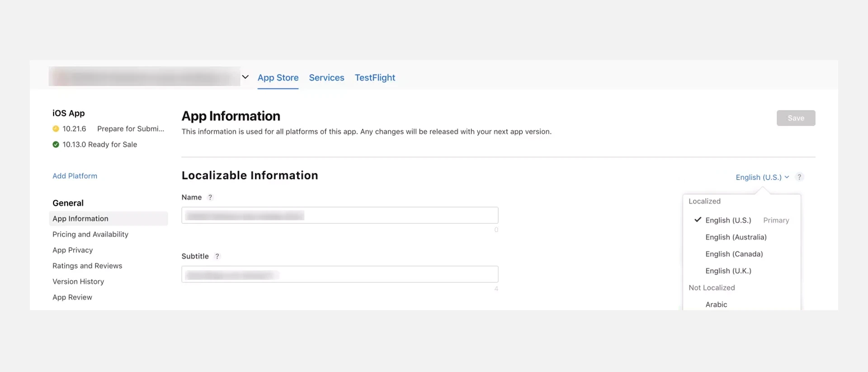
Task: Pick Arabic from Not Localized languages
Action: [716, 305]
